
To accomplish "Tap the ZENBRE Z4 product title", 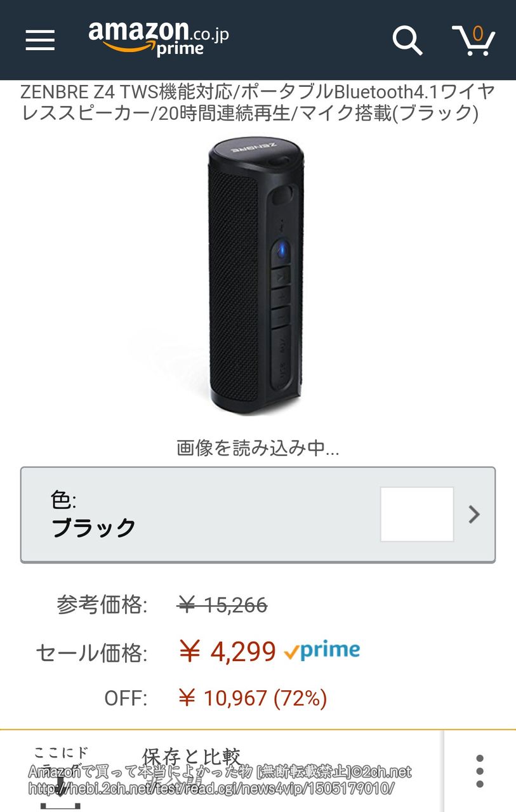I will pos(258,102).
